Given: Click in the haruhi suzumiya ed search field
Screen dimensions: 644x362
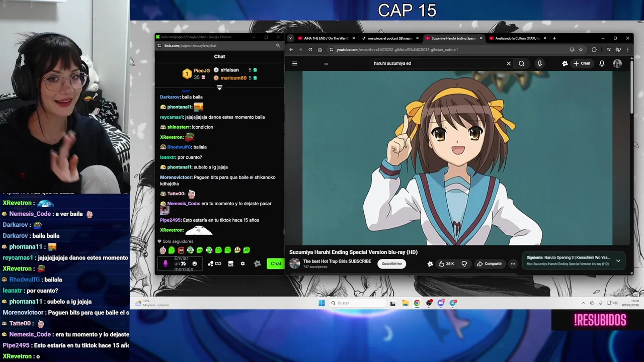Looking at the screenshot, I should pos(437,63).
